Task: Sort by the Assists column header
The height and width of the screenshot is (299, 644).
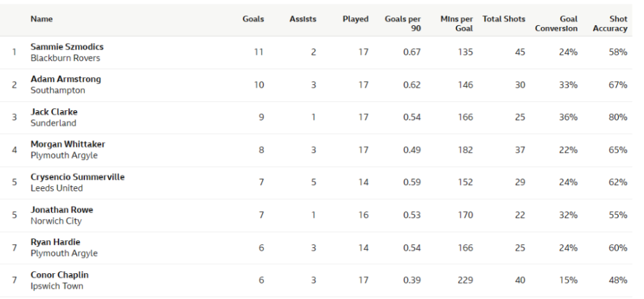Action: [303, 19]
